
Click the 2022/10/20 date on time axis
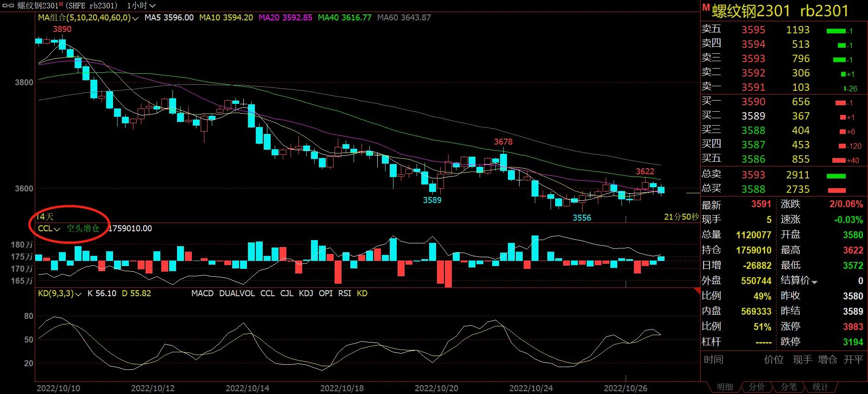tap(436, 388)
